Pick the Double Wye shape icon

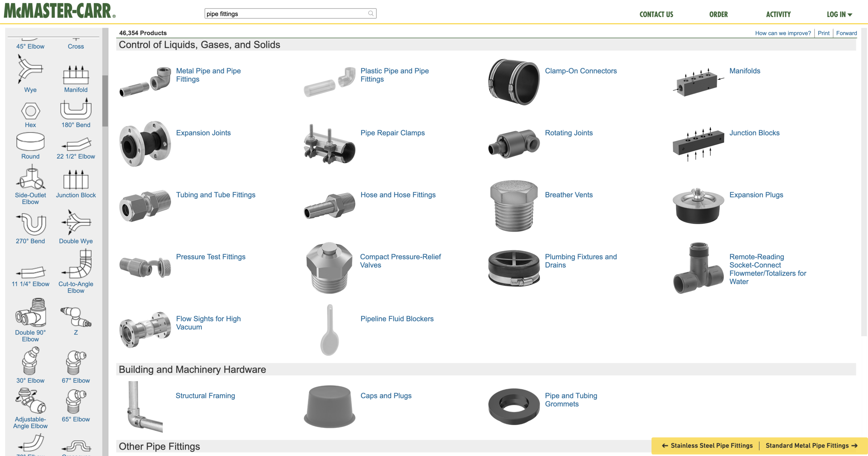[76, 222]
